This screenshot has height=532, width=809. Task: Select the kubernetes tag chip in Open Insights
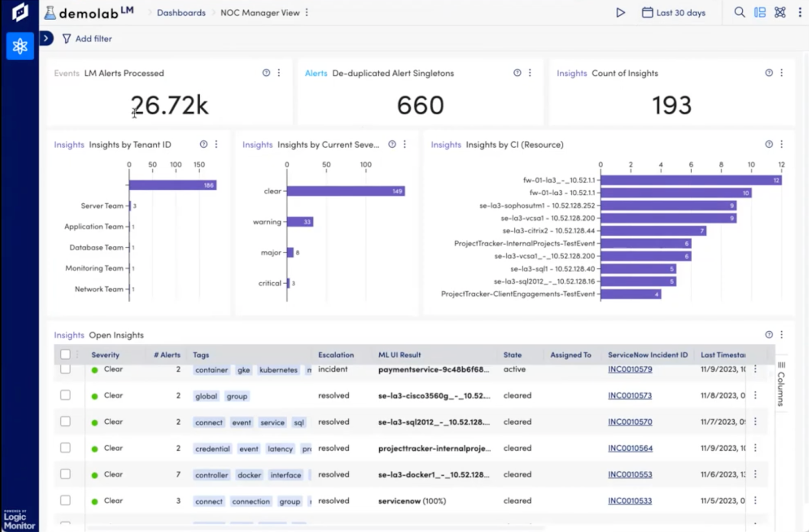coord(278,370)
